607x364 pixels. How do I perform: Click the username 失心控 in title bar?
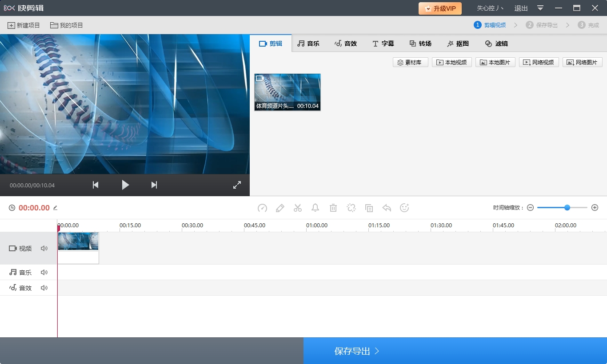(491, 8)
